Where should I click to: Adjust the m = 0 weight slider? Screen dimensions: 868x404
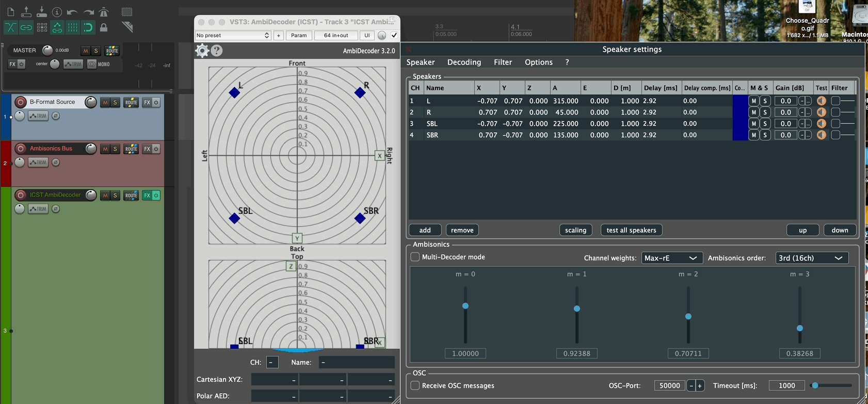coord(465,306)
